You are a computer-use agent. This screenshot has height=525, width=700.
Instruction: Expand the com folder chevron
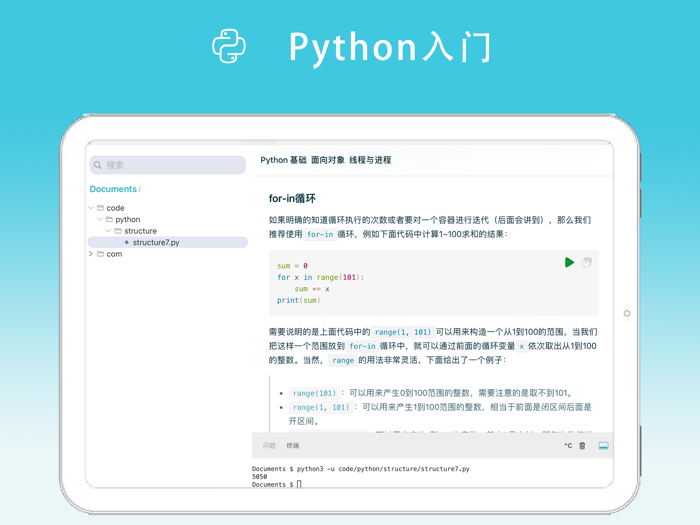(x=91, y=254)
